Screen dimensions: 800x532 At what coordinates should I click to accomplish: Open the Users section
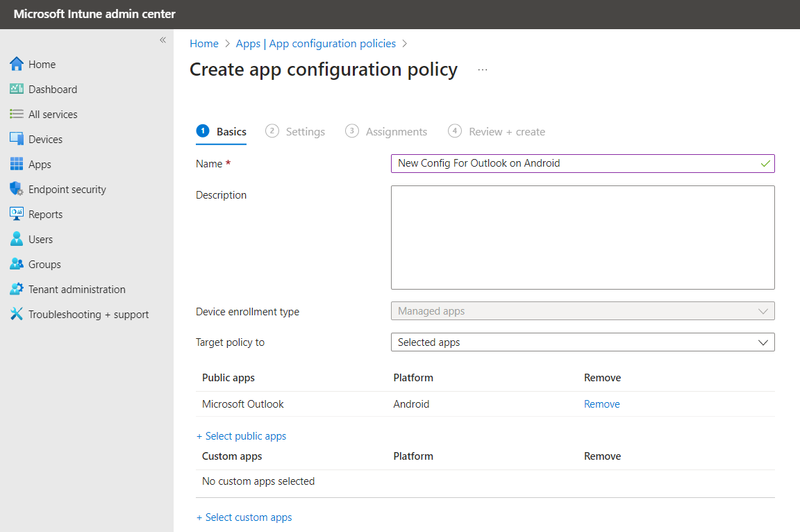point(42,239)
